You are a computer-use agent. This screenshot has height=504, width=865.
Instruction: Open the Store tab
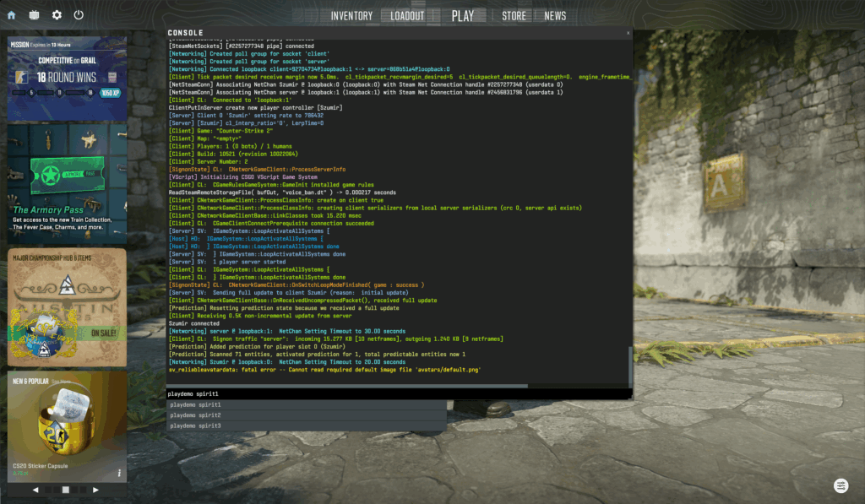(x=514, y=16)
